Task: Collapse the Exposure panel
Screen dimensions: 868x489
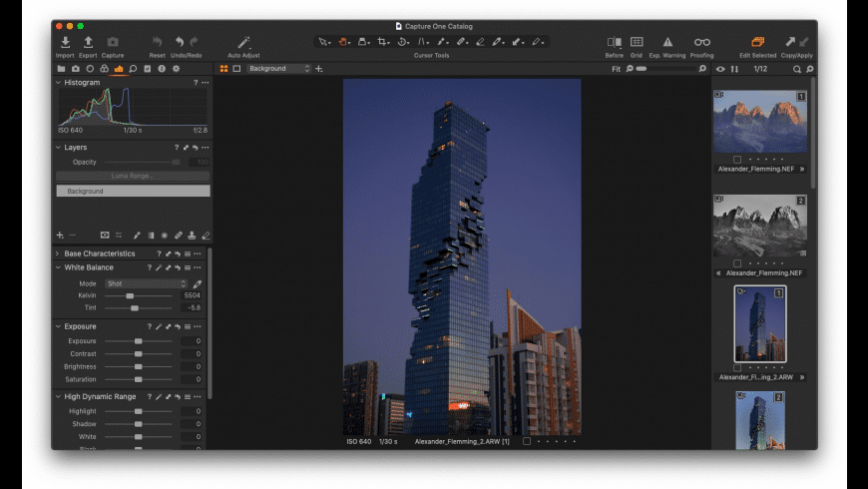Action: pyautogui.click(x=58, y=326)
